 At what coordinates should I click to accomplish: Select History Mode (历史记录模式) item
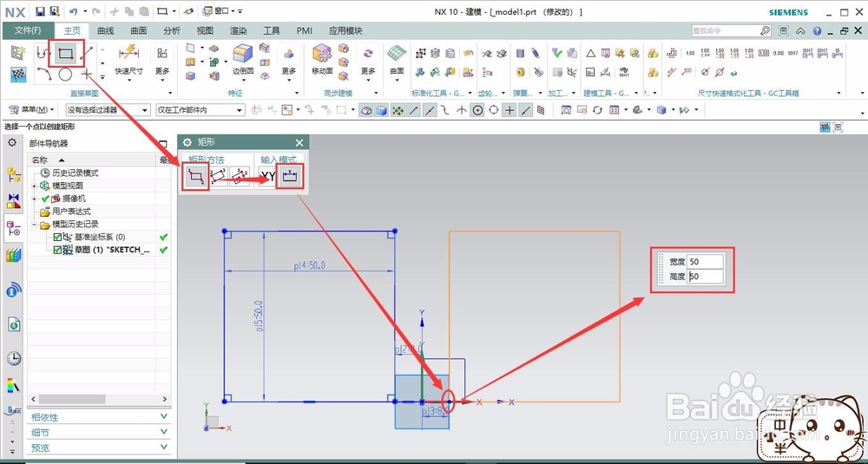[76, 173]
